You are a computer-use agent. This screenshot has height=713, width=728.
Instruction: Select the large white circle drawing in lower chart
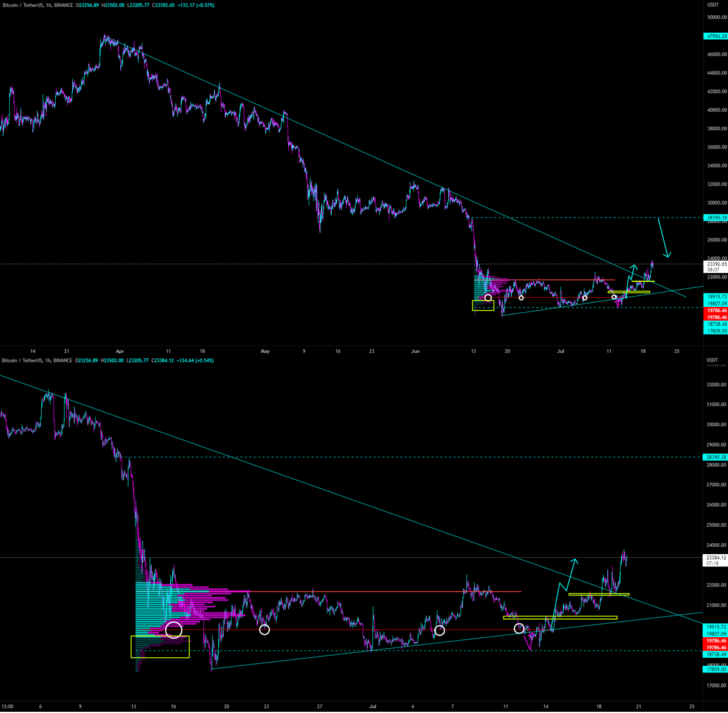(174, 629)
